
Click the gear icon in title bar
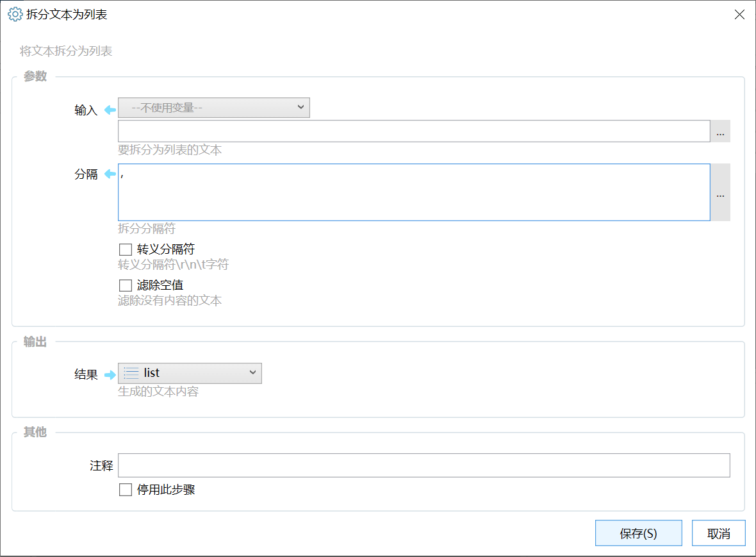click(x=15, y=15)
